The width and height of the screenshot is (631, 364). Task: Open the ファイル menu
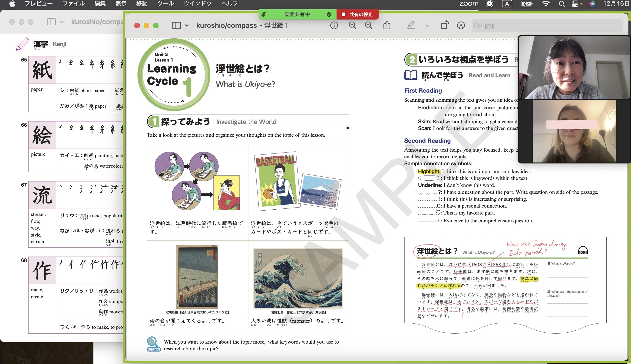[x=73, y=3]
